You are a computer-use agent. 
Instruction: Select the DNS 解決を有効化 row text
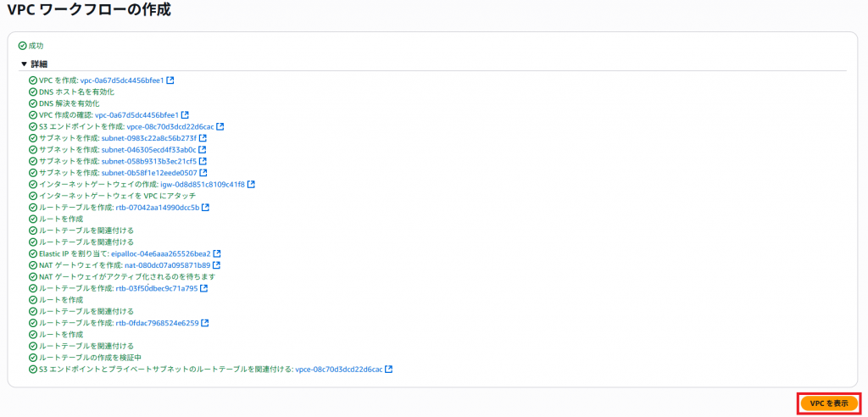point(70,103)
